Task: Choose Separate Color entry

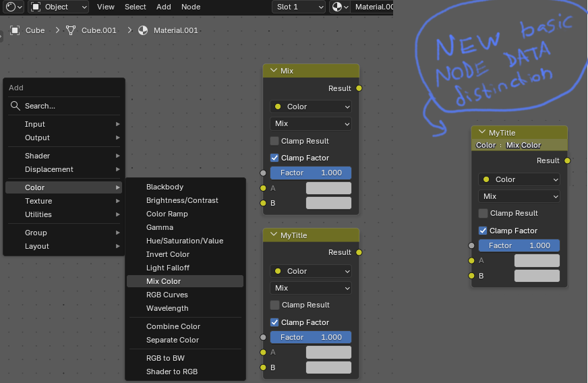Action: coord(185,340)
